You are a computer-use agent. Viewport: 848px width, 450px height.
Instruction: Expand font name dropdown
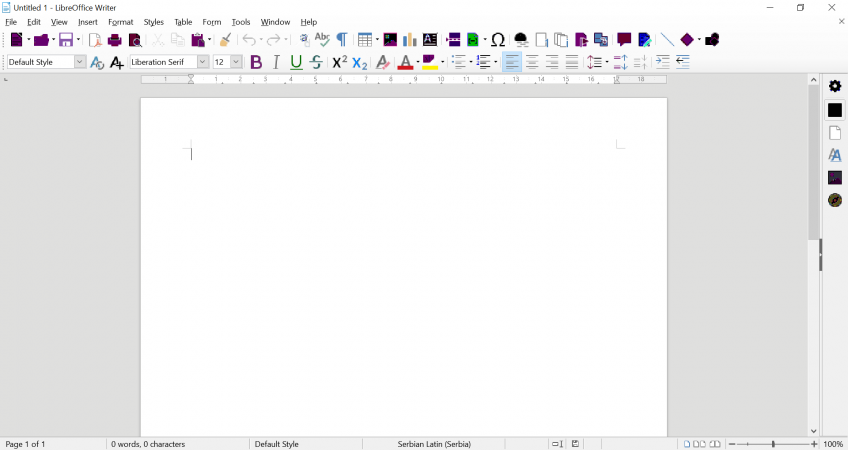pos(203,62)
